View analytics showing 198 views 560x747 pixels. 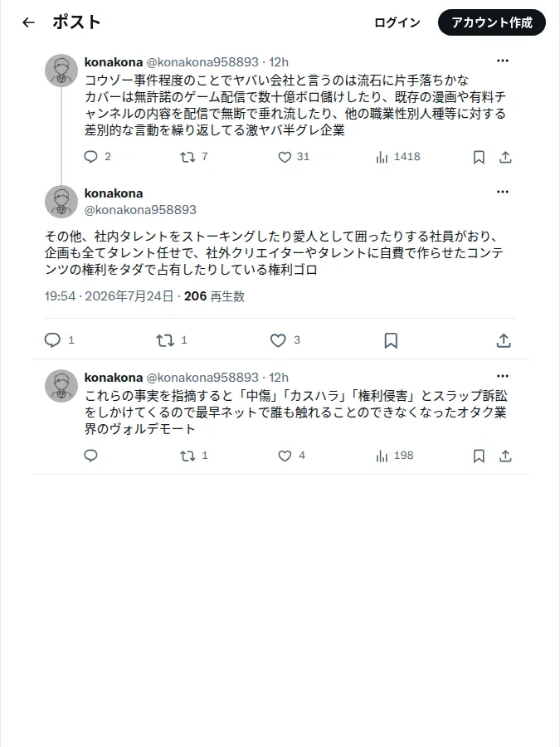394,456
